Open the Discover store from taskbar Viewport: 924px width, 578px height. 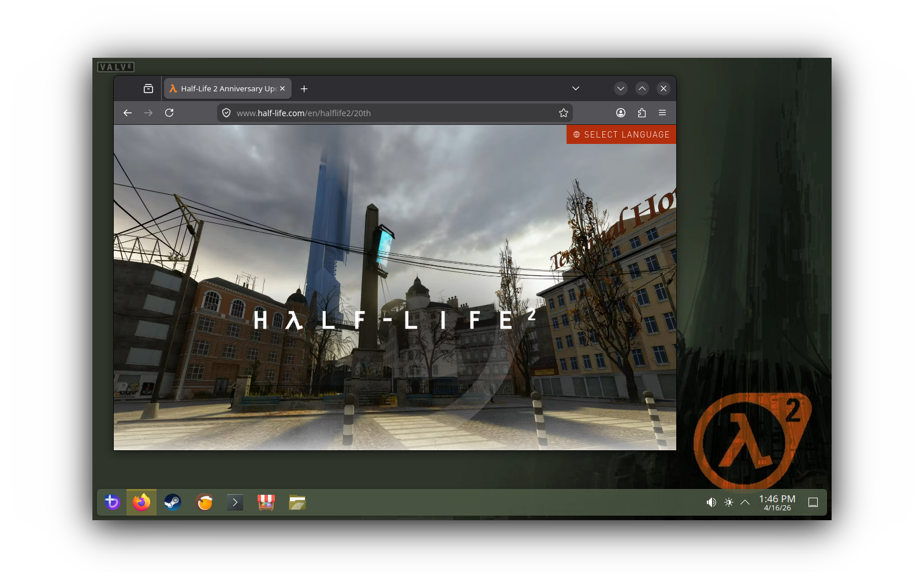point(266,502)
